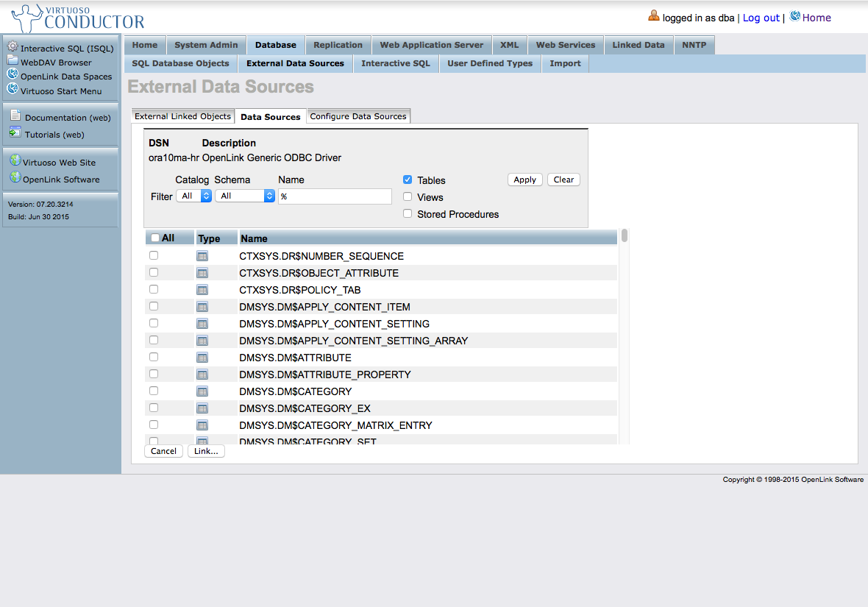
Task: Click the table icon for CTXSYS.DR$NUMBER_SEQUENCE
Action: (202, 256)
